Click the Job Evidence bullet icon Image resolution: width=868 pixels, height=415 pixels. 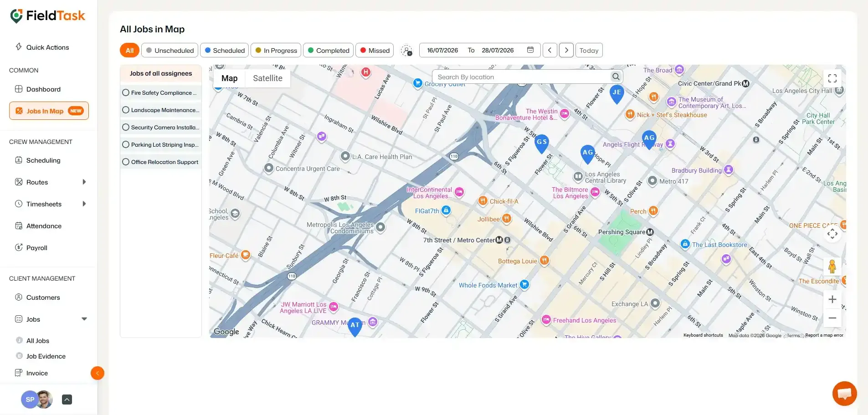19,356
